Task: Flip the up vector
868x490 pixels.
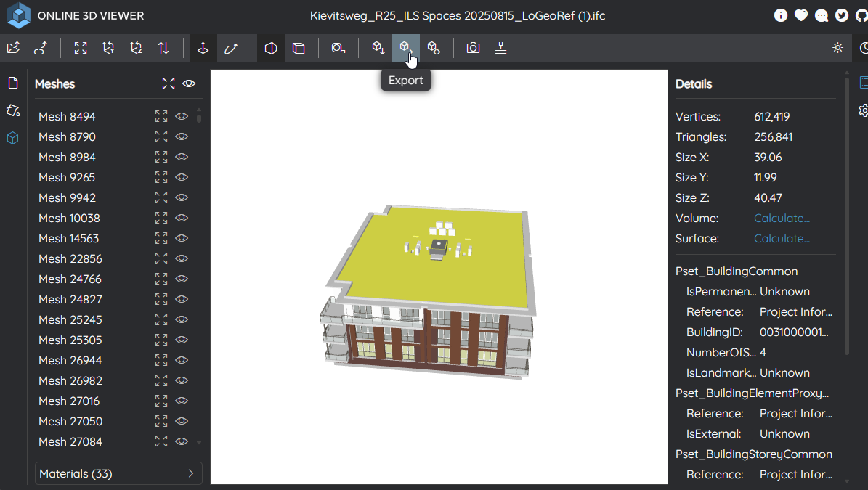Action: 163,48
